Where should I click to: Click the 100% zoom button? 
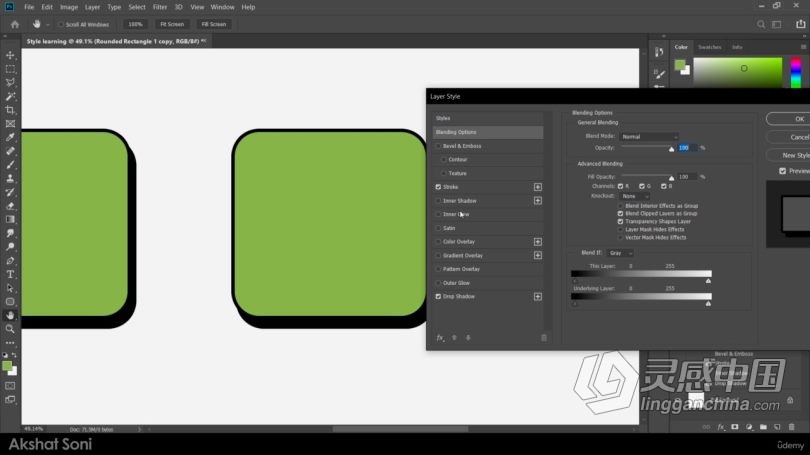(135, 24)
